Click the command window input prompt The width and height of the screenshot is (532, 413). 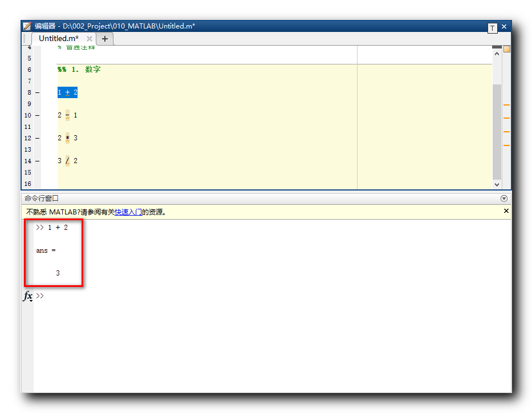(40, 296)
